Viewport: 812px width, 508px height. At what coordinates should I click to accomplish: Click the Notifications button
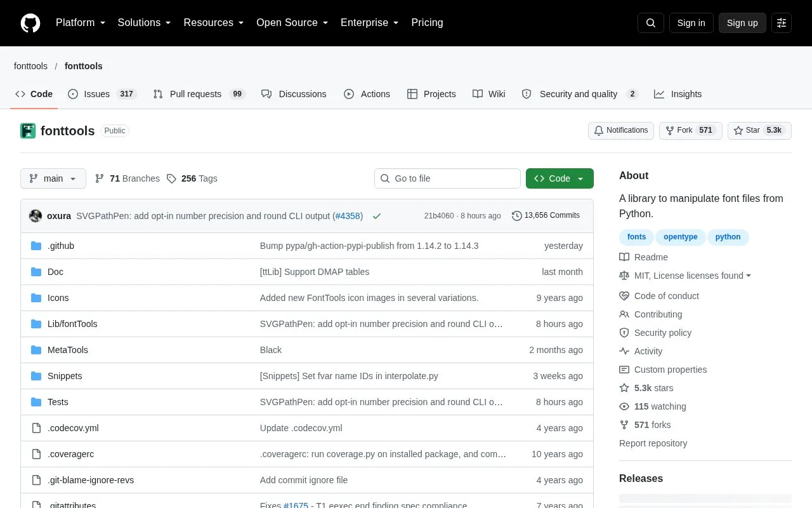621,130
